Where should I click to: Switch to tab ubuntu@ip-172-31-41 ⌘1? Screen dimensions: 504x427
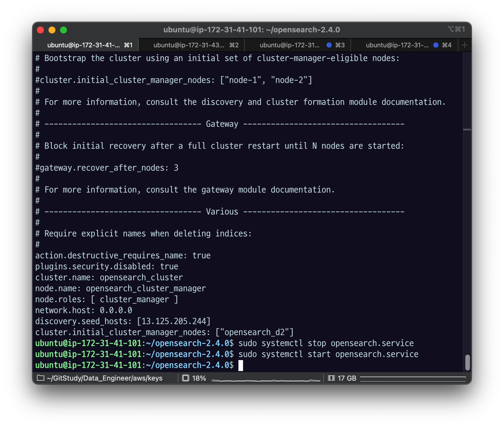coord(86,45)
